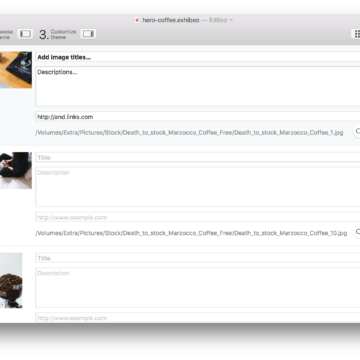Reveal file Death_to_stock_Marzocco_Coffee_1.jpg with magnifier icon

(x=357, y=132)
